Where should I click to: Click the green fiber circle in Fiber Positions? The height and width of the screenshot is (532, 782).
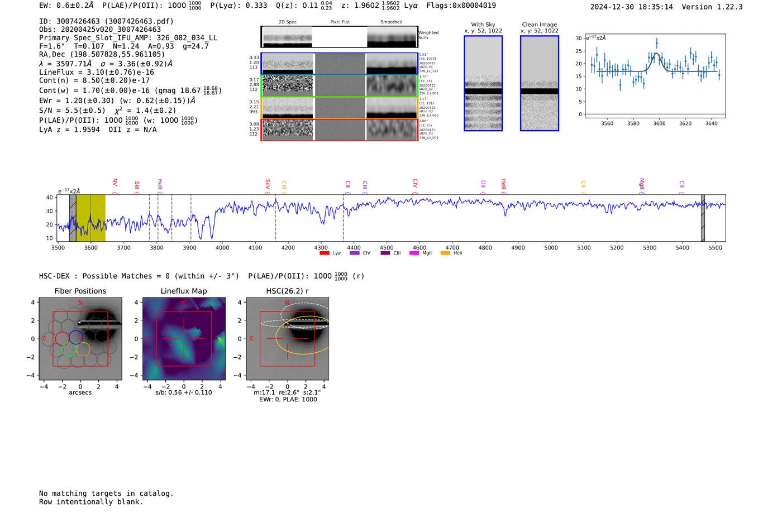click(x=69, y=350)
